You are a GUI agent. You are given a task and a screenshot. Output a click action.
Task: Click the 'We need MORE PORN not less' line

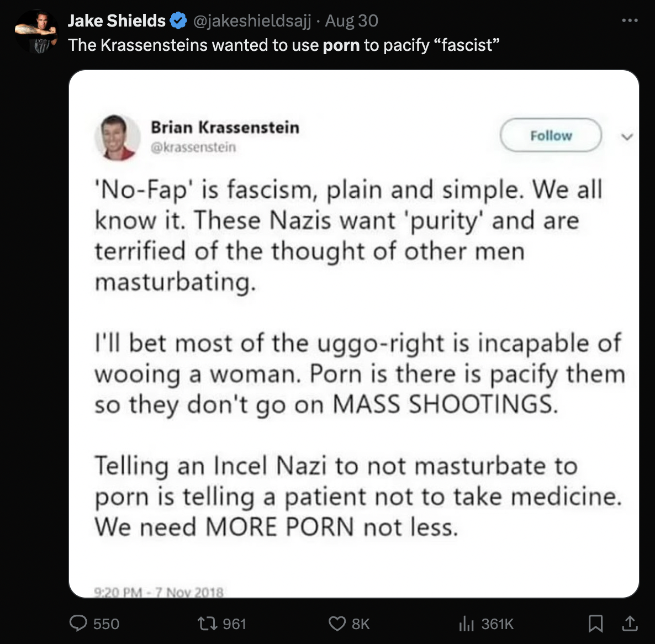[x=276, y=527]
